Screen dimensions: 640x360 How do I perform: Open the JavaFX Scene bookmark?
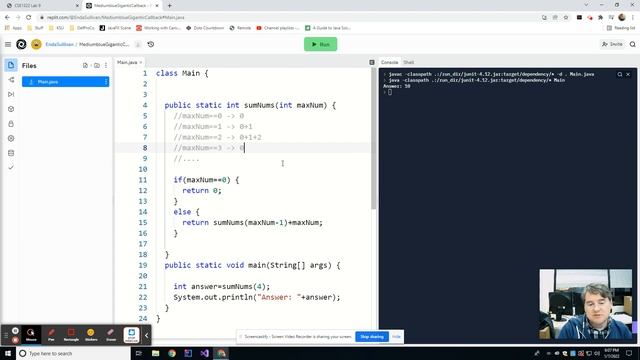tap(115, 28)
